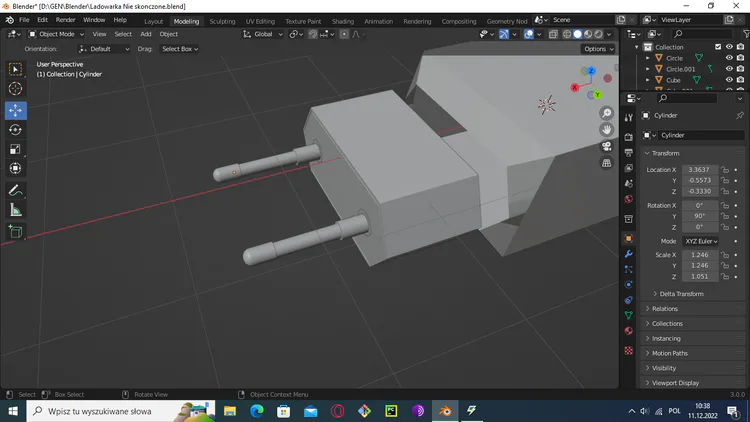Screen dimensions: 750x422
Task: Toggle Collection exclude checkbox
Action: coord(718,47)
